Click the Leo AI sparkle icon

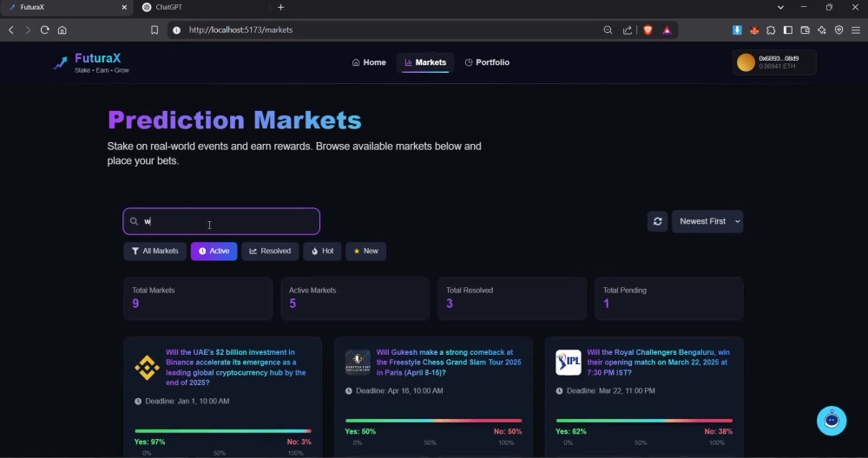[821, 29]
